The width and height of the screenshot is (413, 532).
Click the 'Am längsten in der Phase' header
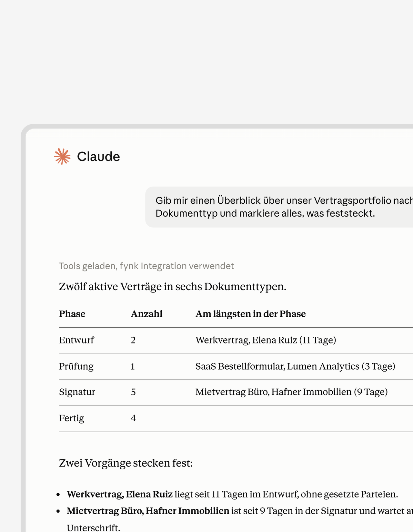coord(251,314)
